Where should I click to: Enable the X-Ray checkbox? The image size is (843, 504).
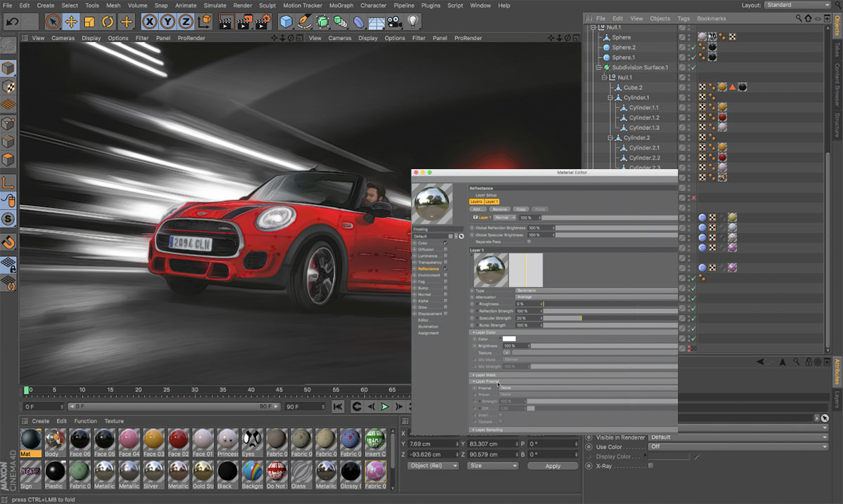pos(651,466)
